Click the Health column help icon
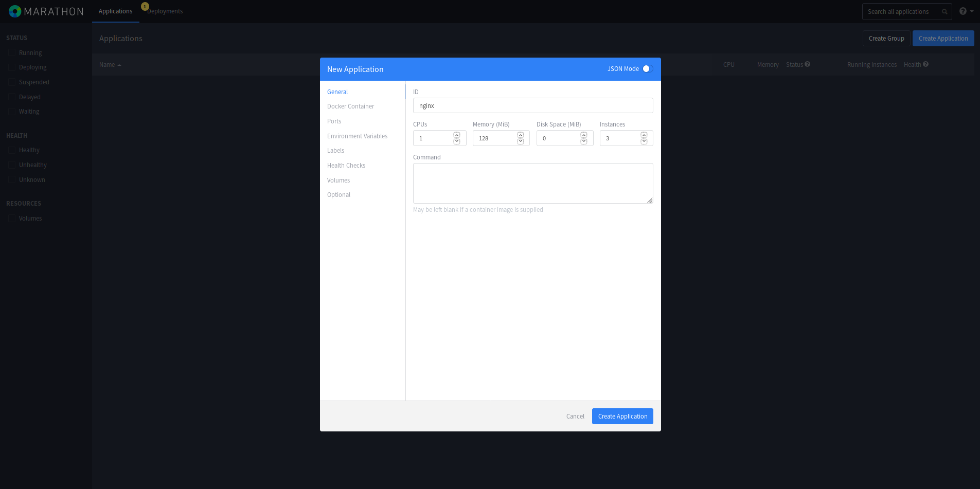Screen dimensions: 980x489 click(926, 64)
